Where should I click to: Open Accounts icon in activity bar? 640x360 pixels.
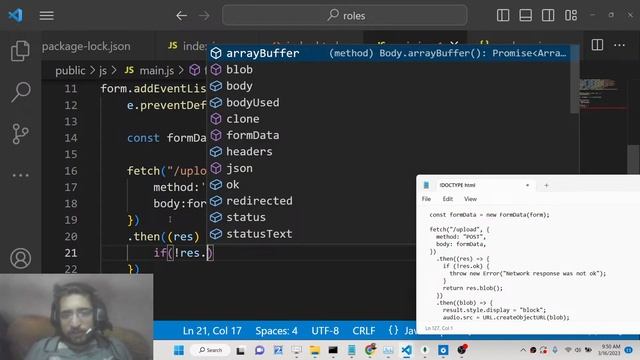20,258
